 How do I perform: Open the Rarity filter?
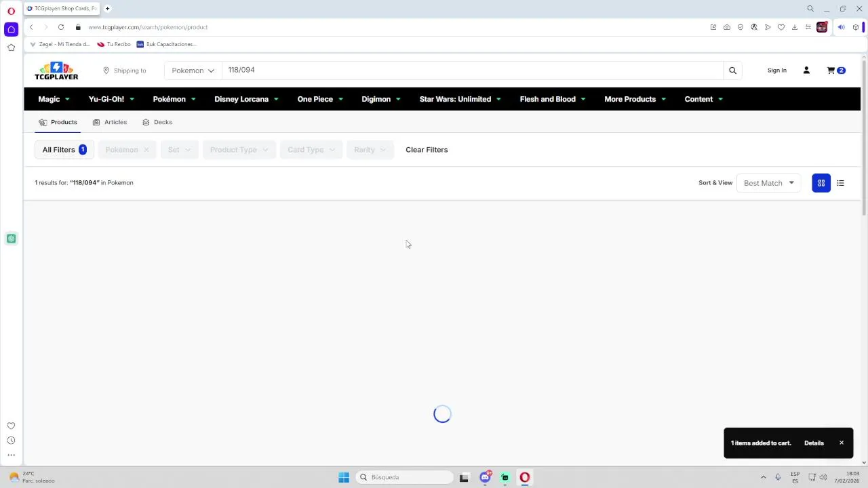370,150
